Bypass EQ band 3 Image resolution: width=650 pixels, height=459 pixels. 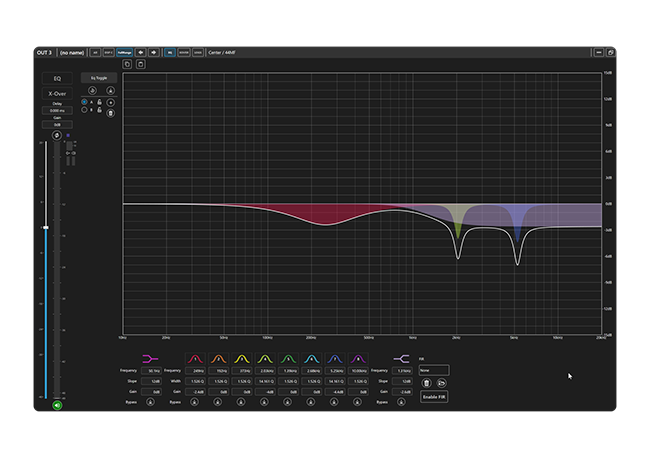pyautogui.click(x=241, y=402)
